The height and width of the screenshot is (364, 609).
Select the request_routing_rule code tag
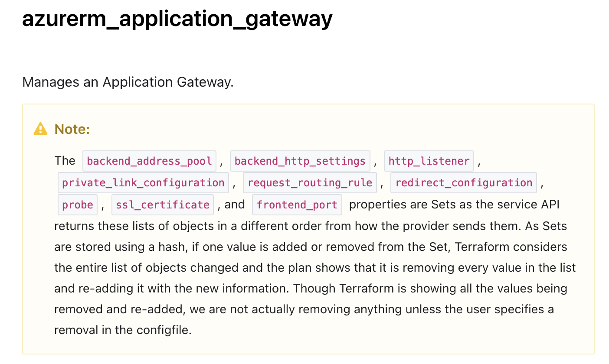click(310, 182)
